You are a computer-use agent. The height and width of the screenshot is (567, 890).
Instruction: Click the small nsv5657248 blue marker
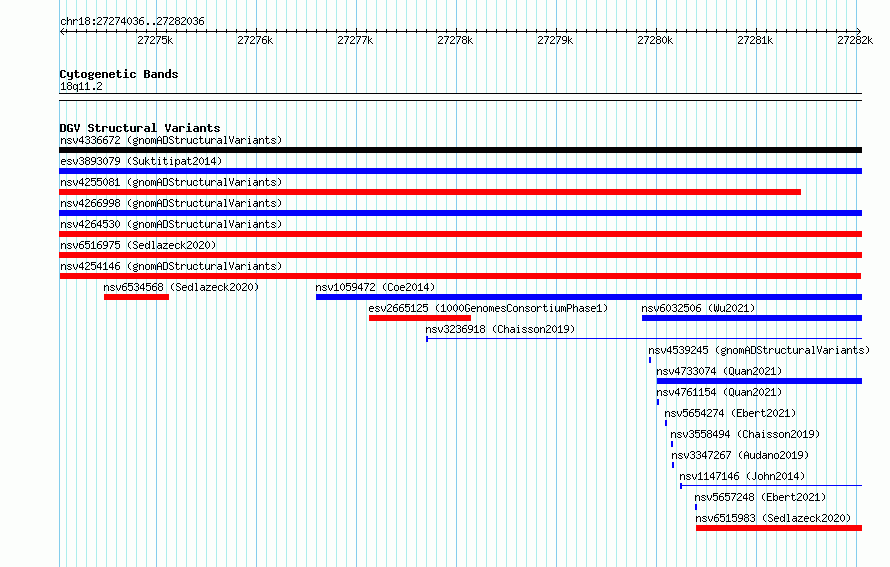pyautogui.click(x=696, y=507)
